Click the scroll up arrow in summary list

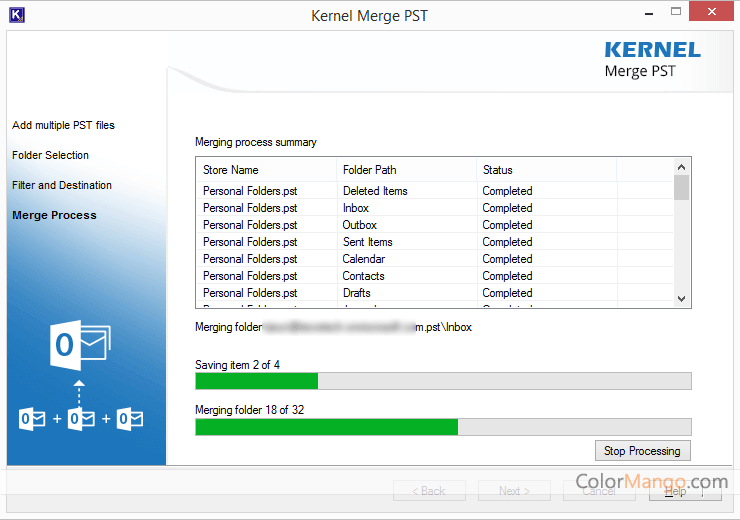pyautogui.click(x=682, y=168)
